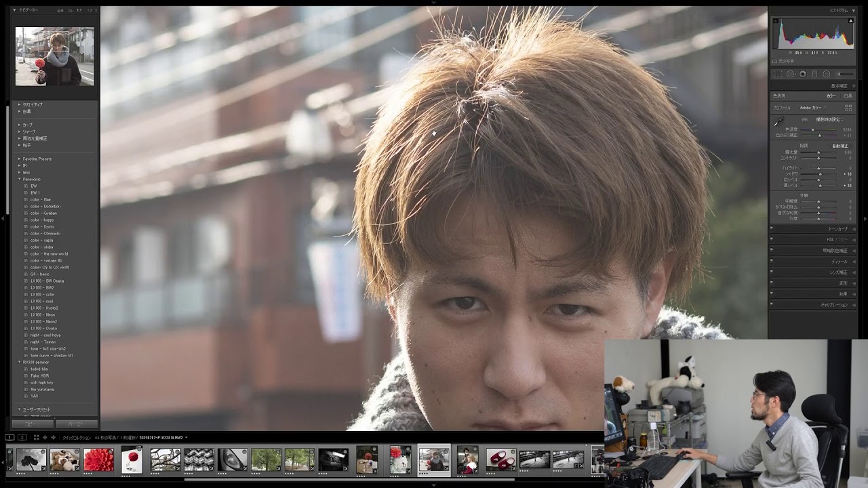868x488 pixels.
Task: Select the spot removal tool icon
Action: point(791,74)
